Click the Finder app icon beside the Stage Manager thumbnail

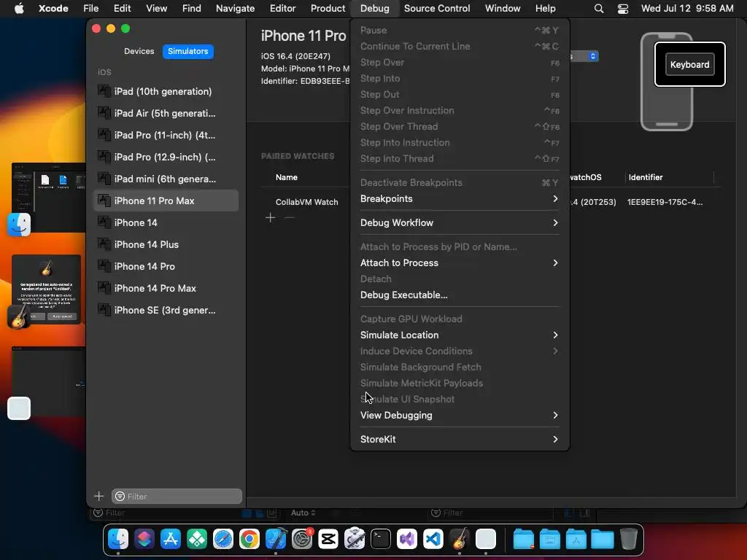click(x=19, y=225)
